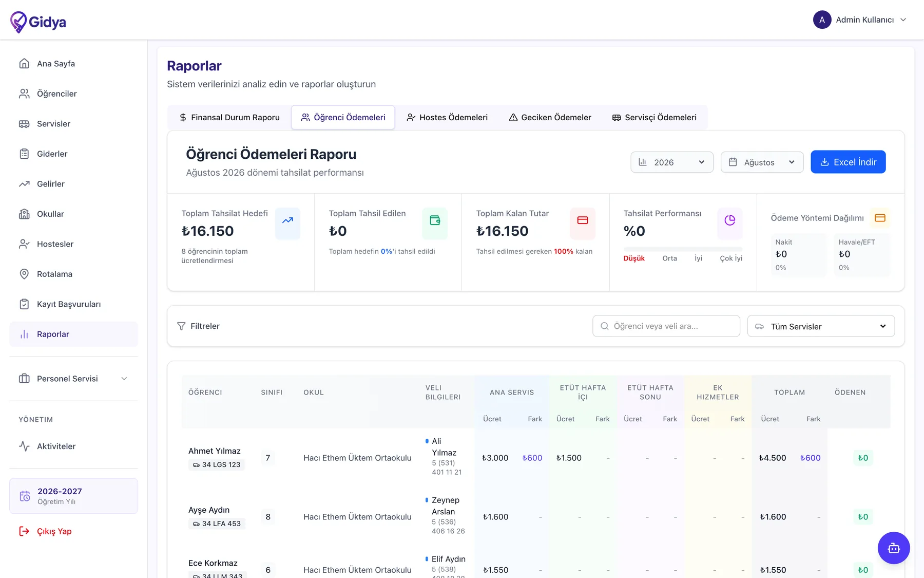Click the Öğrenci veya veli ara search field
The width and height of the screenshot is (924, 578).
pos(666,326)
